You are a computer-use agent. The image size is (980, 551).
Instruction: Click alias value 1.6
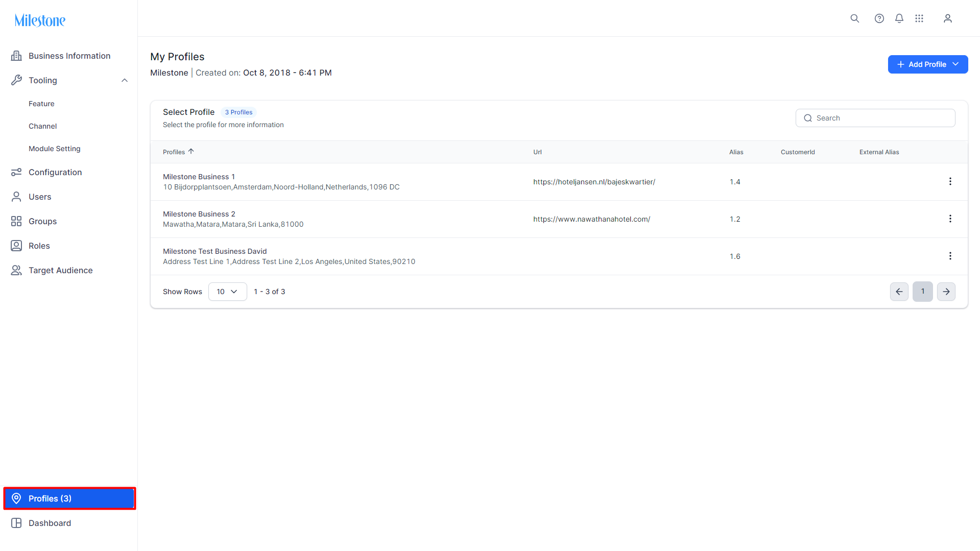pos(735,256)
